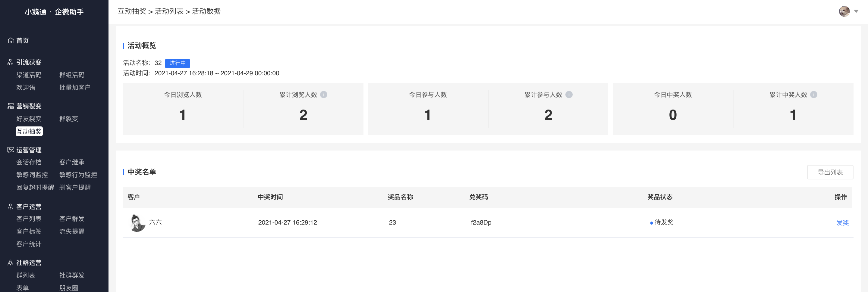
Task: Open 敏感词监控 menu item
Action: tap(32, 175)
